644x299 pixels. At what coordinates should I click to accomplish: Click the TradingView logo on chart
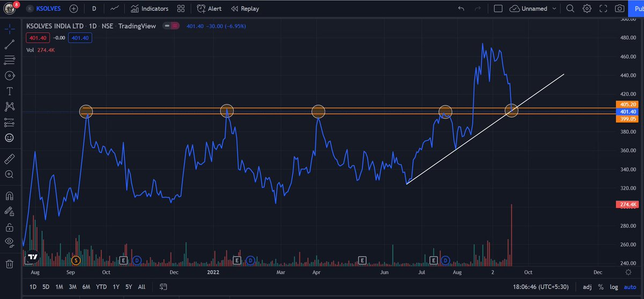(33, 257)
